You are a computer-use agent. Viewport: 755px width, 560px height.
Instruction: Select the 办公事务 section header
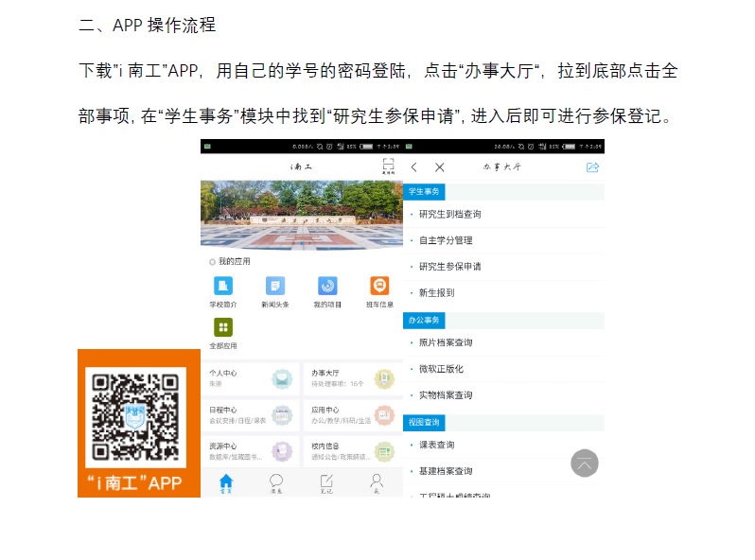(x=424, y=321)
